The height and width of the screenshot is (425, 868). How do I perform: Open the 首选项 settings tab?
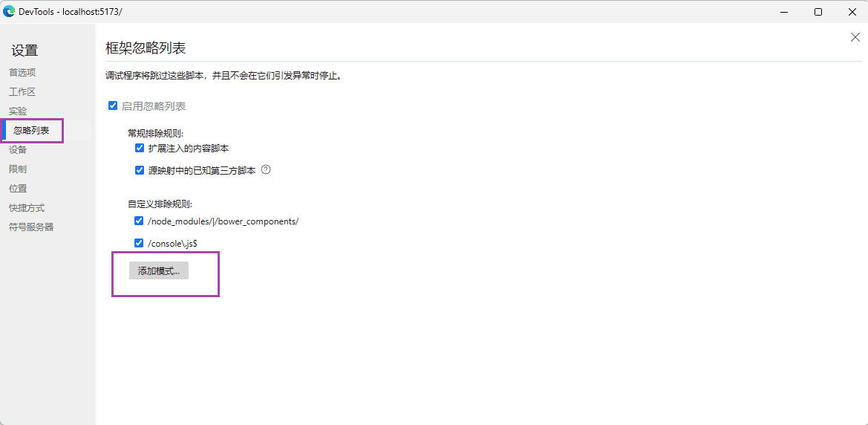click(x=22, y=72)
